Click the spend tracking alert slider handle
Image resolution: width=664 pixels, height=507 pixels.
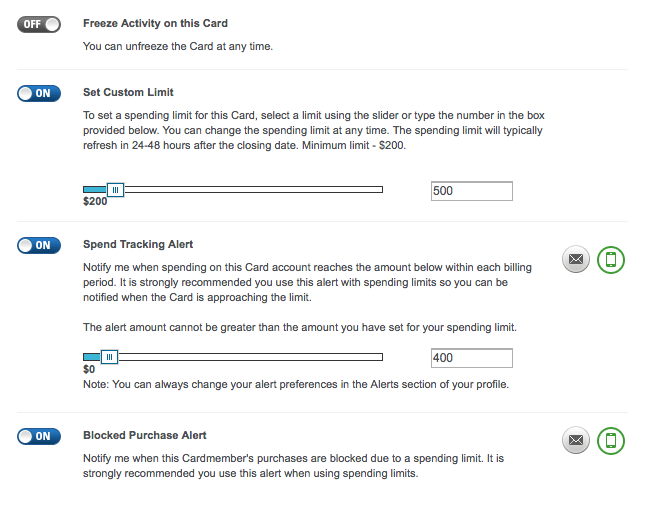click(110, 356)
